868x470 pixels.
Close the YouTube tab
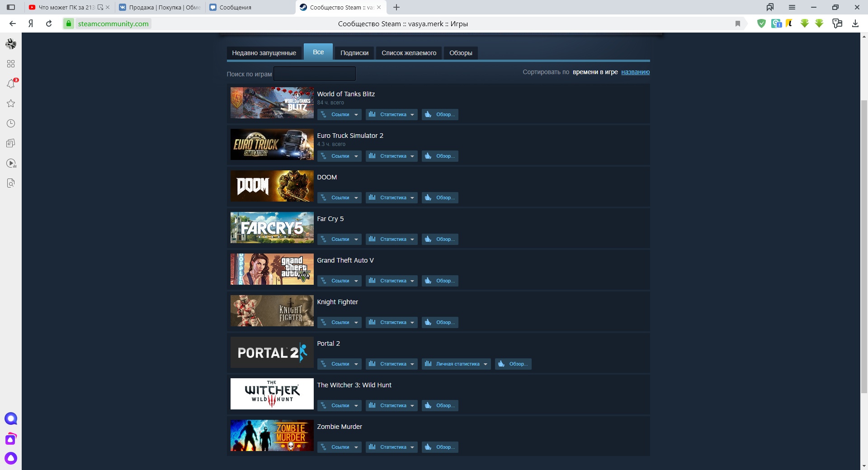click(108, 7)
